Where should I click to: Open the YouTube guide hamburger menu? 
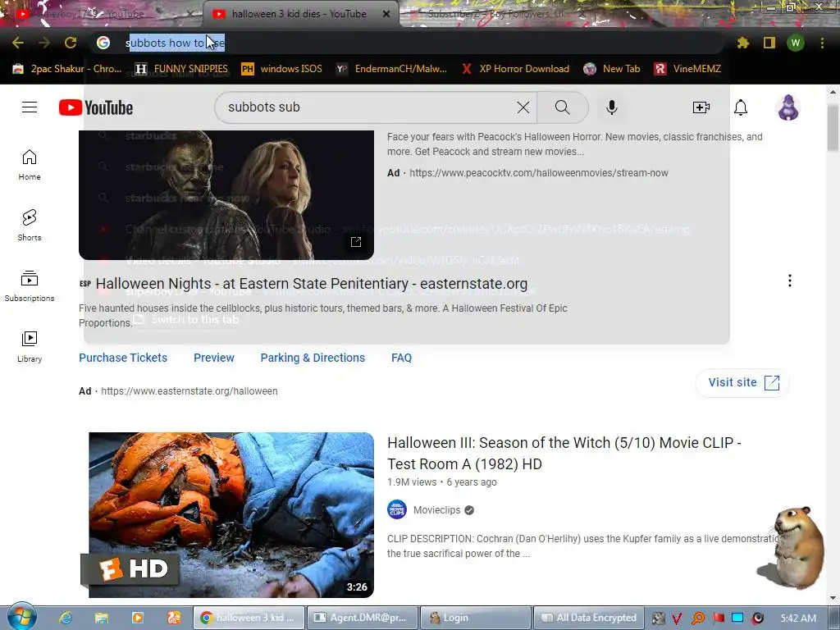[30, 107]
